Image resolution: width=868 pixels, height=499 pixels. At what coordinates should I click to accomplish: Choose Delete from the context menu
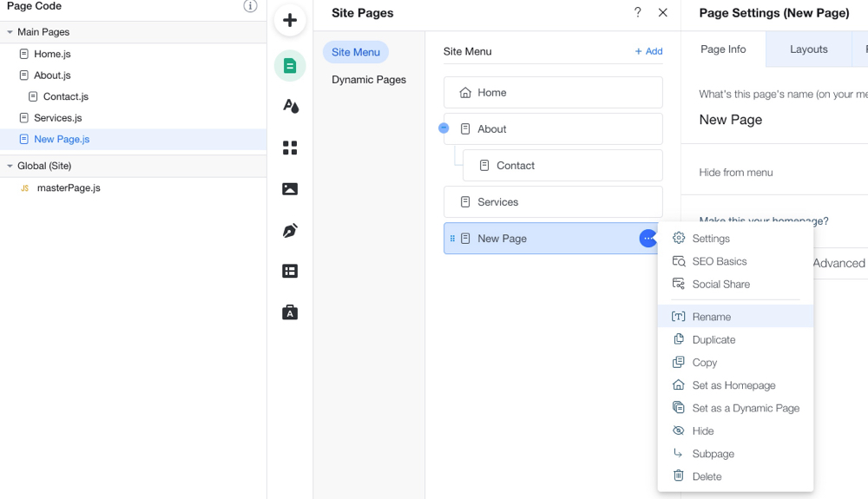coord(735,476)
